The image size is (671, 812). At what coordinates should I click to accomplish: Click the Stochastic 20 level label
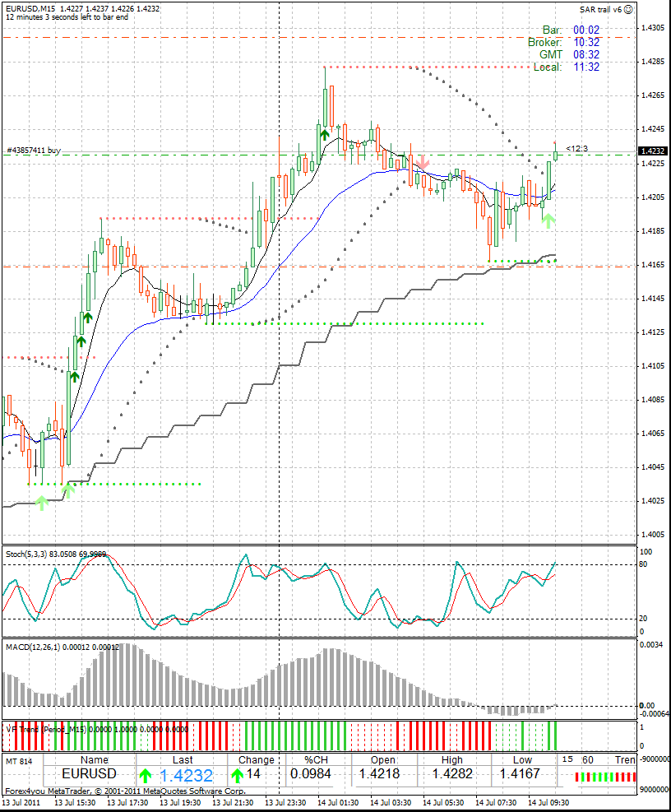point(644,619)
